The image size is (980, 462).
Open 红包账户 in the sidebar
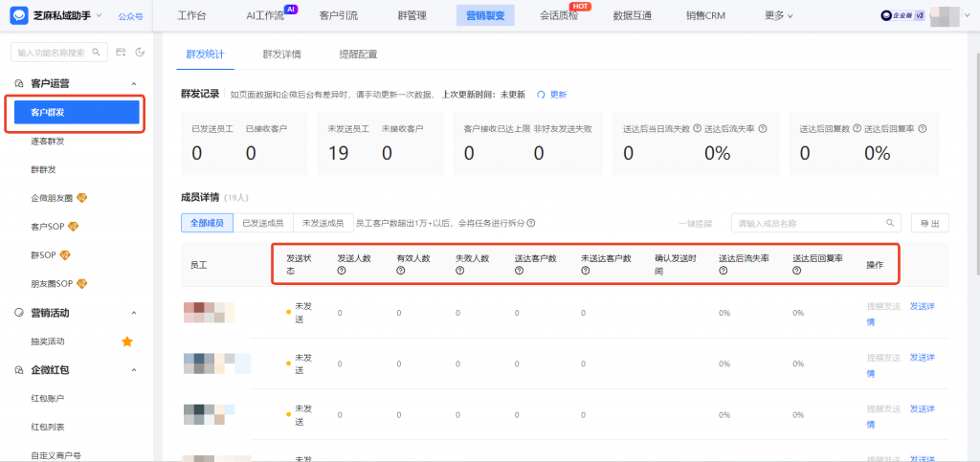pyautogui.click(x=48, y=398)
